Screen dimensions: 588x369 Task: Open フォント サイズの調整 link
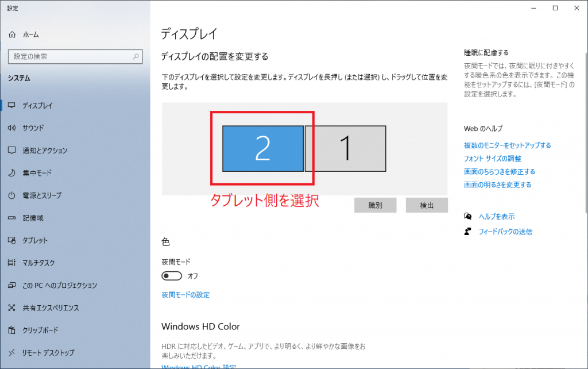point(493,159)
